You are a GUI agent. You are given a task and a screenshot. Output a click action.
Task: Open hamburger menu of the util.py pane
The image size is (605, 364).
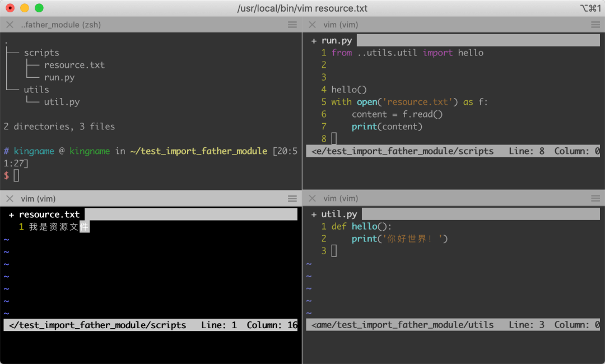pos(595,198)
